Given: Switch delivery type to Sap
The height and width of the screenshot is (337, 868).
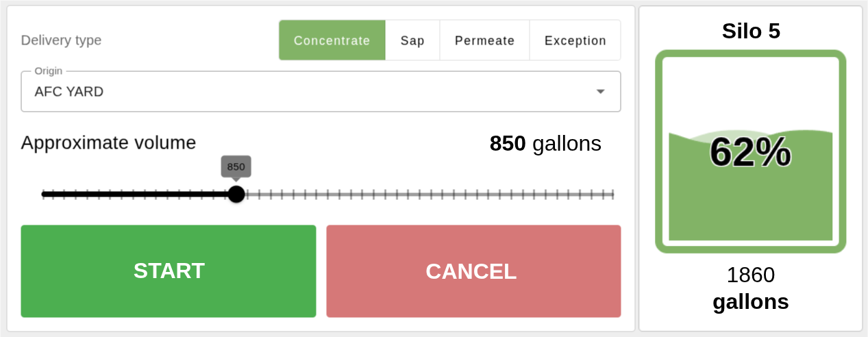Looking at the screenshot, I should tap(412, 40).
